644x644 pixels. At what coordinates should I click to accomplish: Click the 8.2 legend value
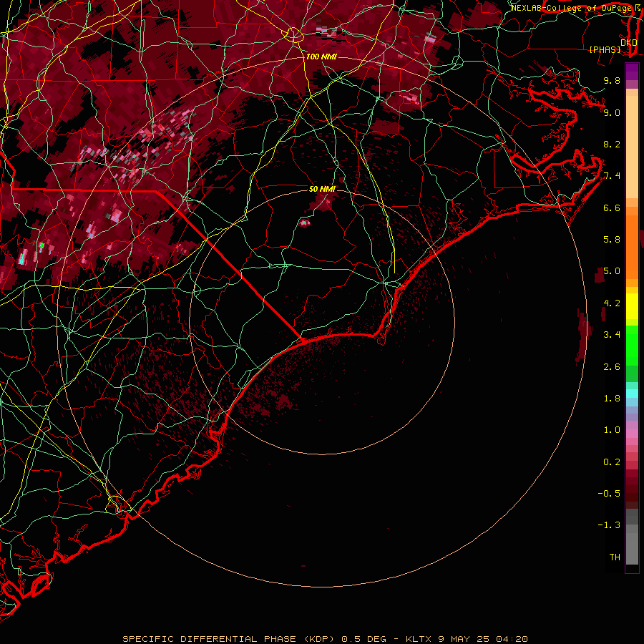612,144
